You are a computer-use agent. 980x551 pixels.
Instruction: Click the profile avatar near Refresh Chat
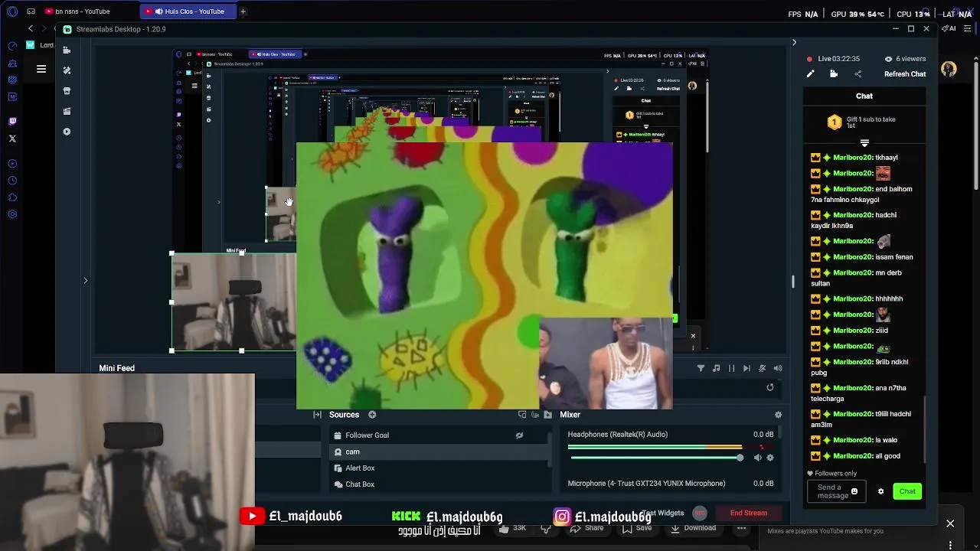coord(949,69)
